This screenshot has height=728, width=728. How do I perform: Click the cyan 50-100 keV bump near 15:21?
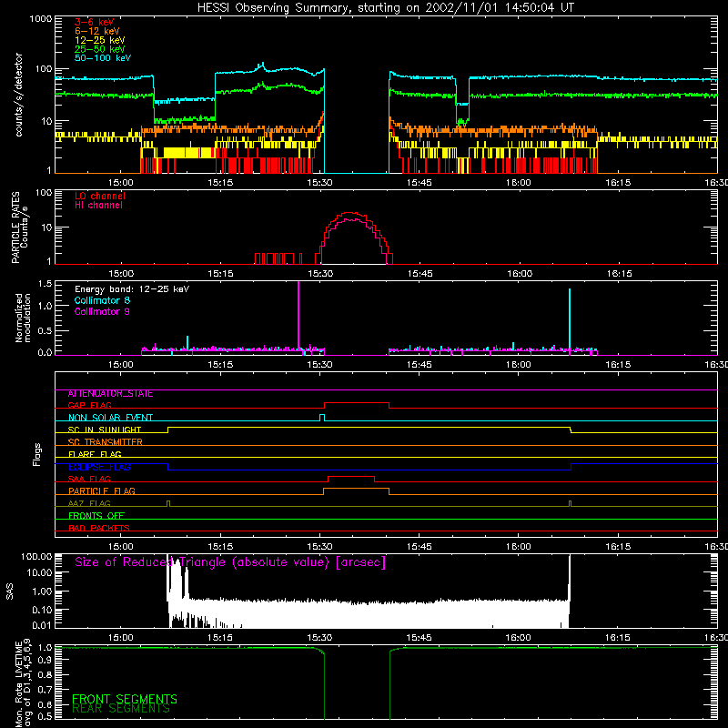262,66
